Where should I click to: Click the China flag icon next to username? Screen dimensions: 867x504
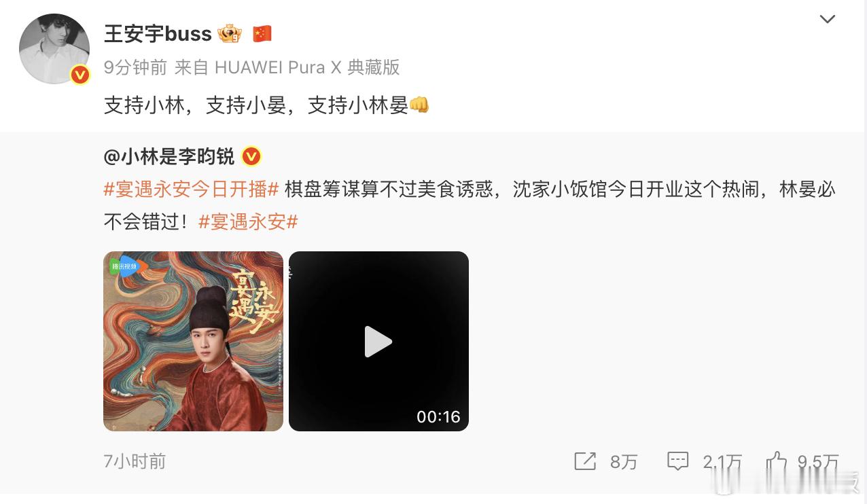[x=262, y=34]
